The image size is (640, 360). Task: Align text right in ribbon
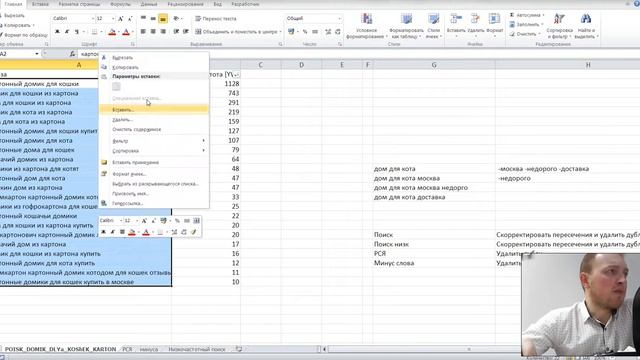pyautogui.click(x=163, y=31)
